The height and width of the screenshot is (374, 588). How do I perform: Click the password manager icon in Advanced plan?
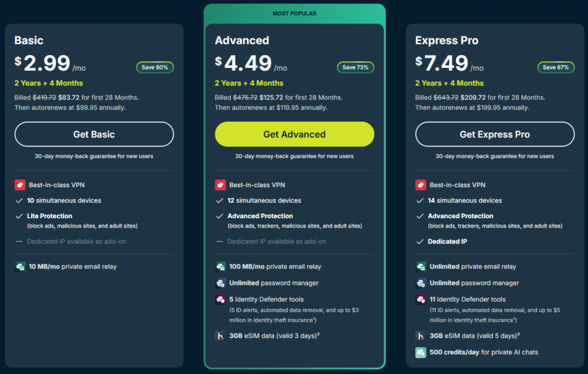click(x=220, y=283)
